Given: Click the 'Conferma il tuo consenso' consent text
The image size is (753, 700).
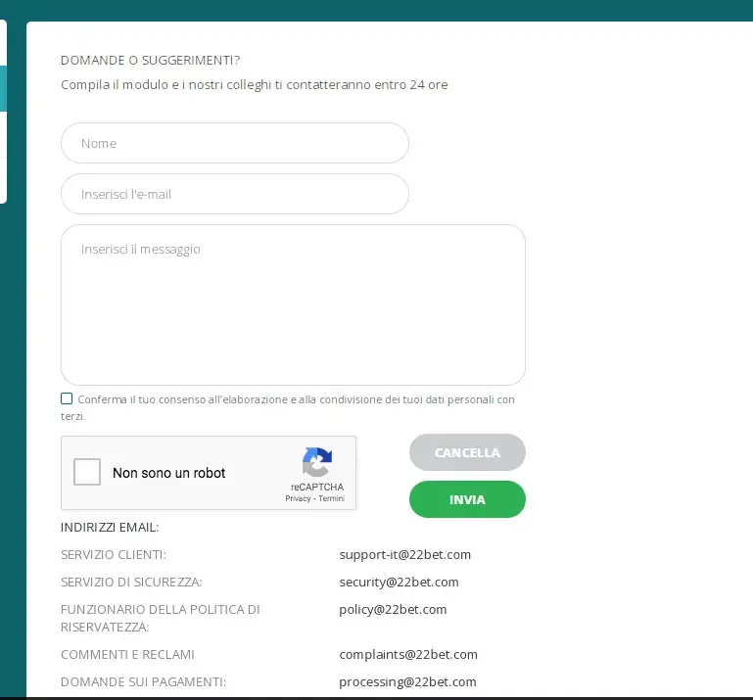Looking at the screenshot, I should click(288, 407).
